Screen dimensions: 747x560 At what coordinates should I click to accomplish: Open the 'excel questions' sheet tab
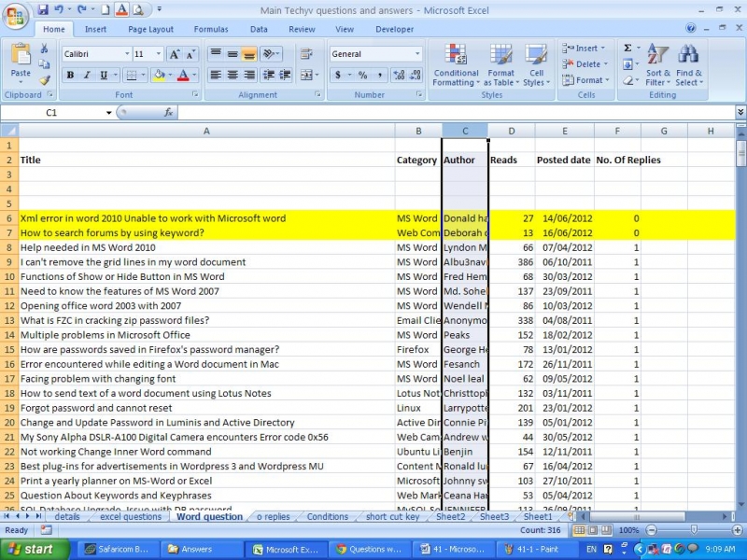point(130,516)
